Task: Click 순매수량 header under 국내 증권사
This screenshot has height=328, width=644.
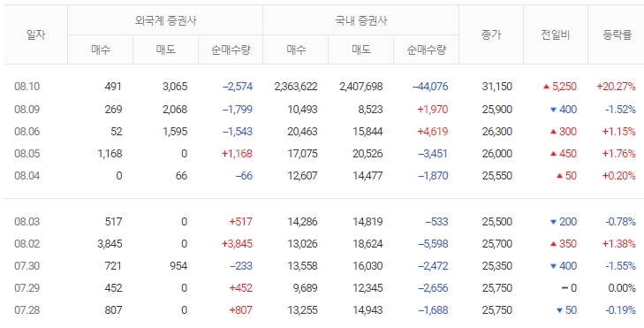Action: point(426,50)
